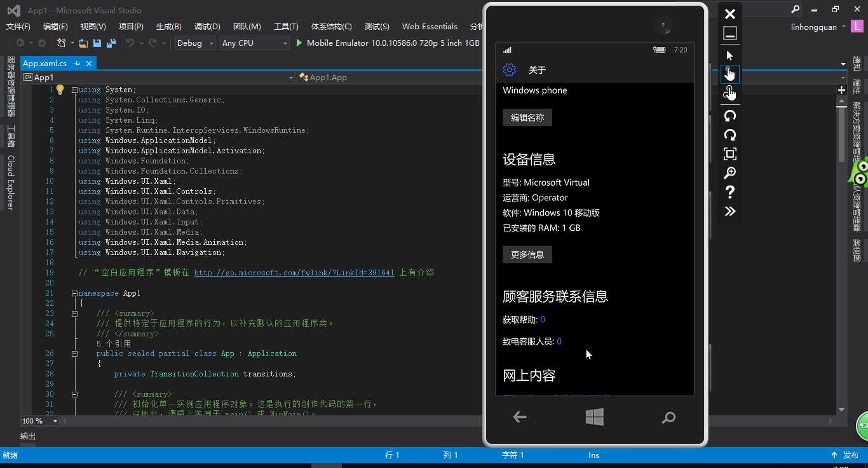Open the 工具箱 toolbox side tab
Screen dimensions: 868x468
pyautogui.click(x=11, y=135)
